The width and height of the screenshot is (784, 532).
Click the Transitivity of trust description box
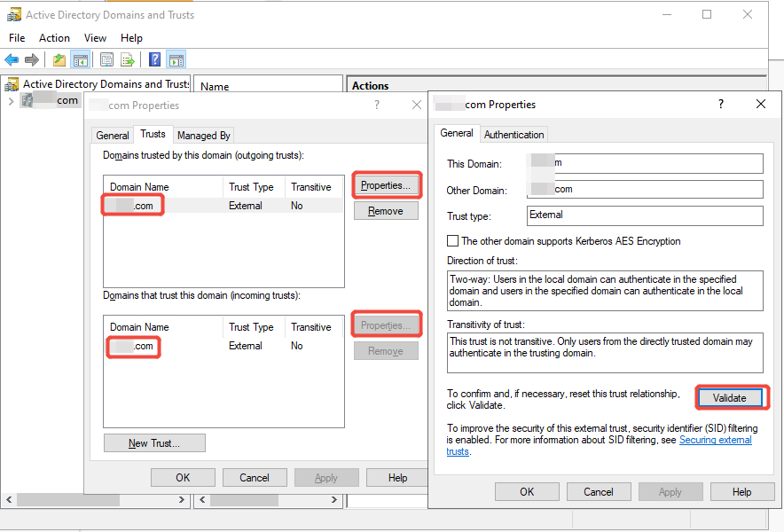pyautogui.click(x=605, y=353)
